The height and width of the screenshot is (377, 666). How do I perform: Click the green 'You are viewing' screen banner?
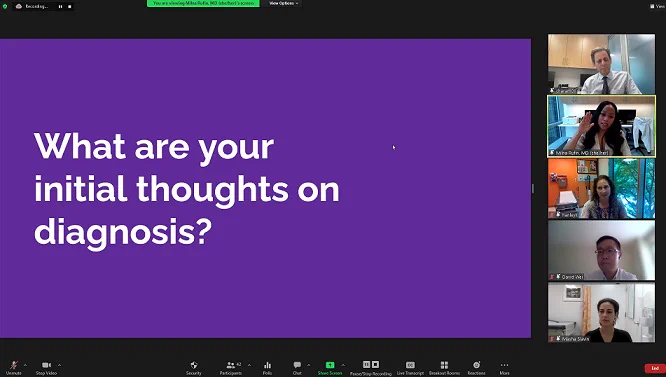click(x=203, y=3)
